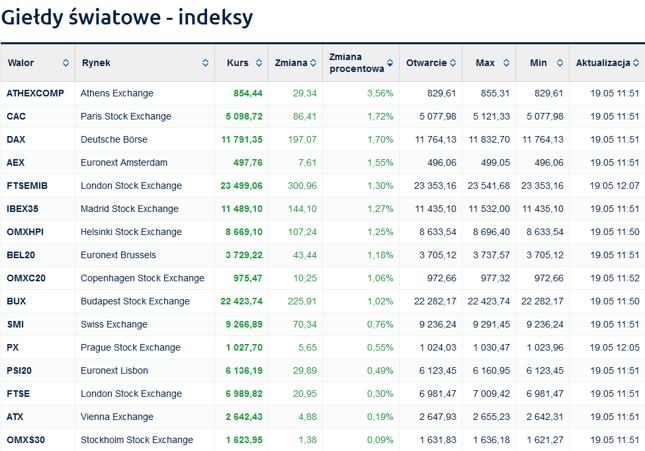Click the Deutsche Börse market cell
Screen dimensions: 645x451
coord(113,139)
